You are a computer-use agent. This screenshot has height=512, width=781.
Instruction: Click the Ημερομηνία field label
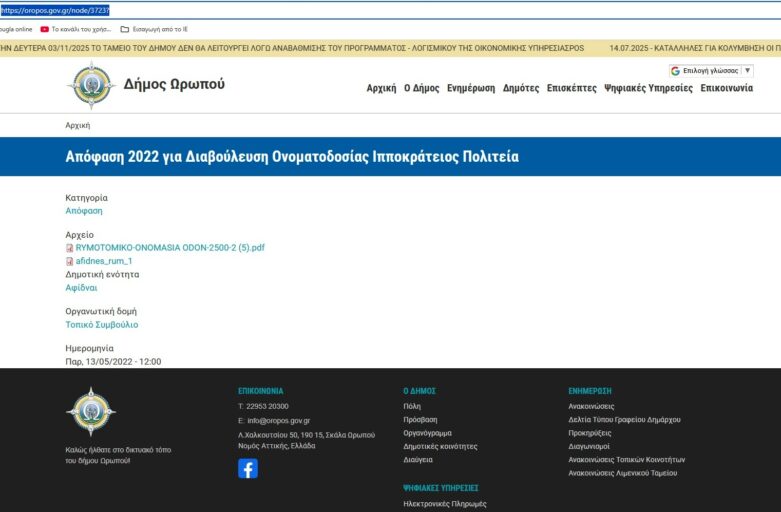(89, 348)
